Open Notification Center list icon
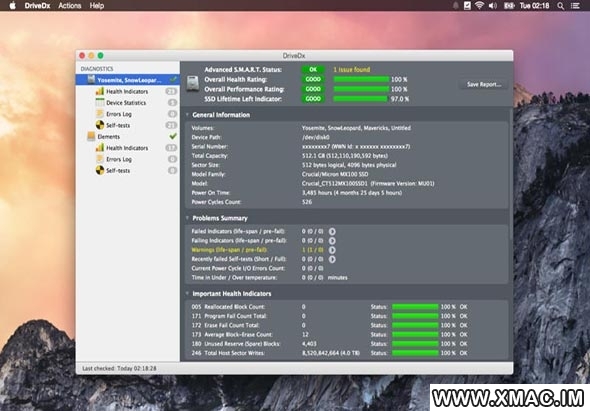590x411 pixels. 575,6
